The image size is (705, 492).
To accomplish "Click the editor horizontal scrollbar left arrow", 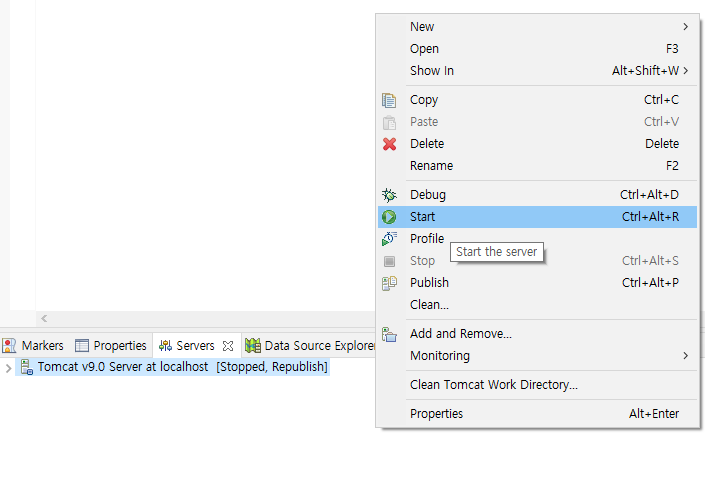I will [x=44, y=319].
